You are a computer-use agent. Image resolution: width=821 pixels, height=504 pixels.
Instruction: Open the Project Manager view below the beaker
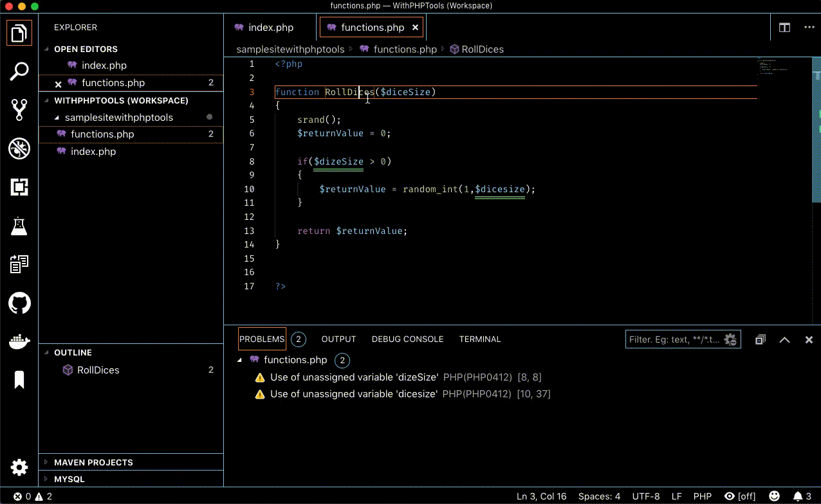[19, 264]
